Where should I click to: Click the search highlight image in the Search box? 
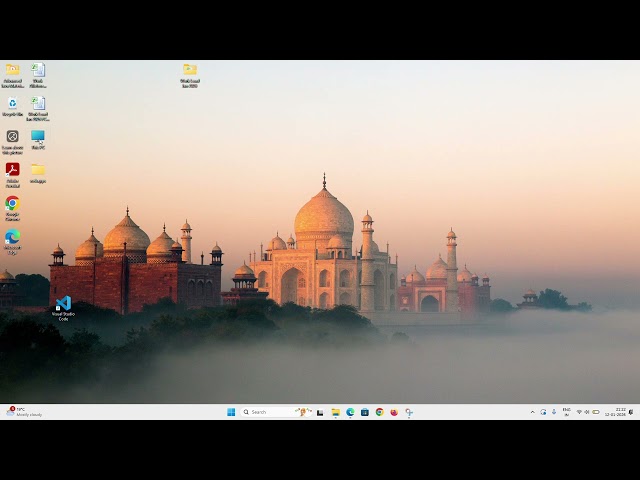(303, 412)
